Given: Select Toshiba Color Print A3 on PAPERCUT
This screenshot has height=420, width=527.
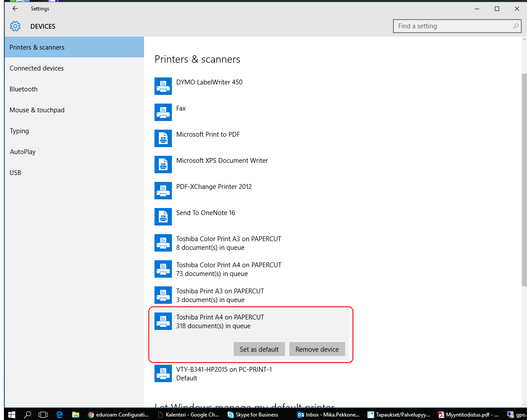Looking at the screenshot, I should (x=229, y=239).
